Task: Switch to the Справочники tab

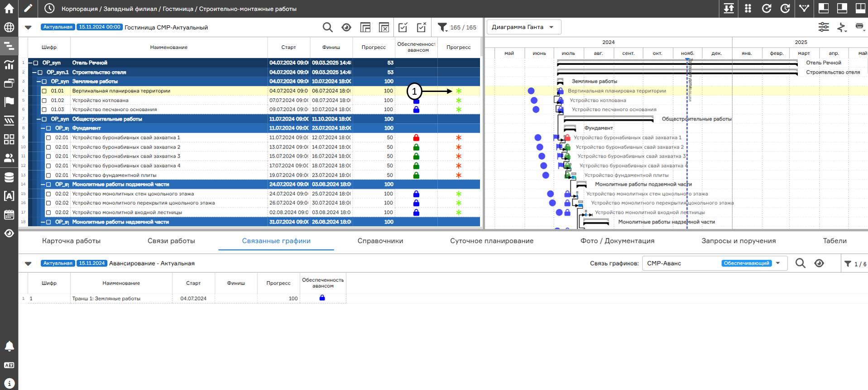Action: 380,241
